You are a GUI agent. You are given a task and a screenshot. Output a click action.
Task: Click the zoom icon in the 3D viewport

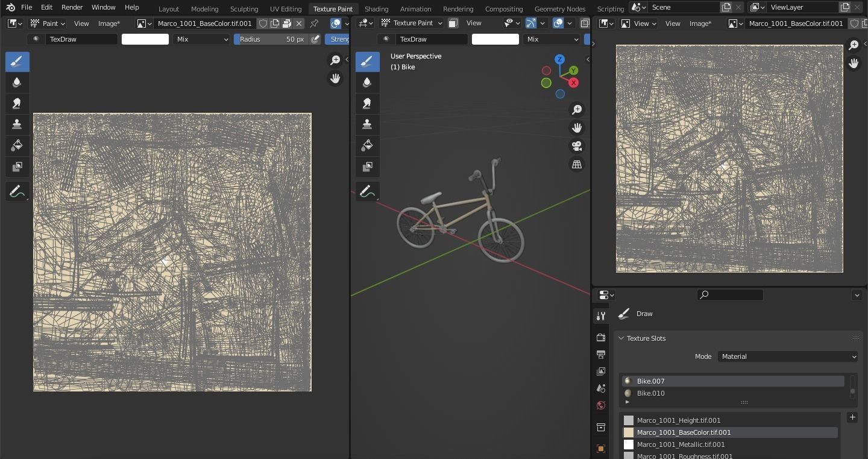577,109
